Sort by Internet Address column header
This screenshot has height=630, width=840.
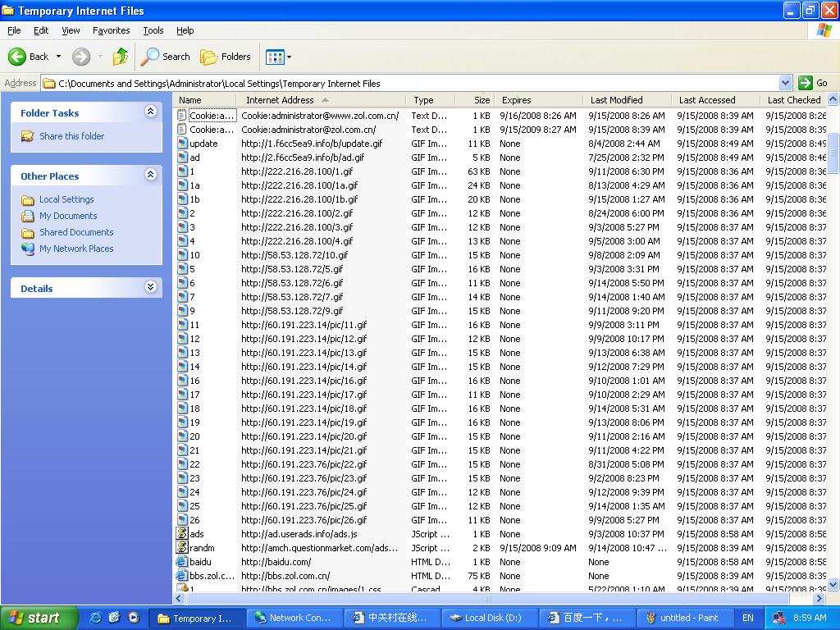(280, 100)
